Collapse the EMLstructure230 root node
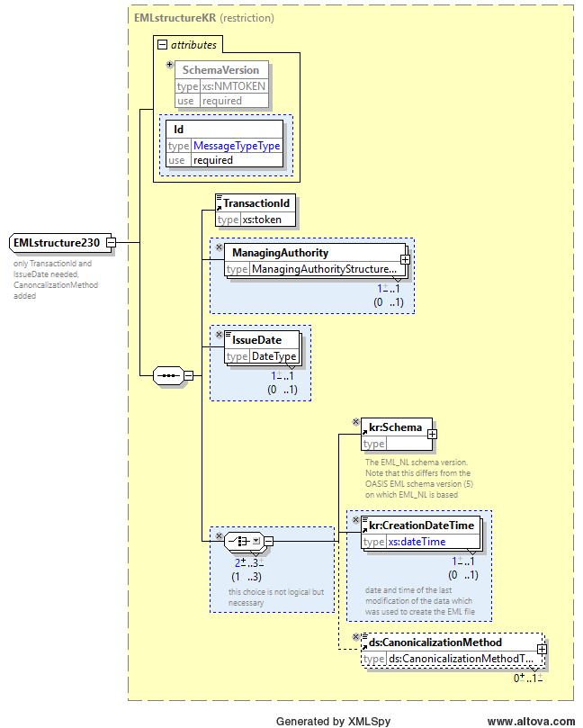Image resolution: width=583 pixels, height=728 pixels. (111, 242)
